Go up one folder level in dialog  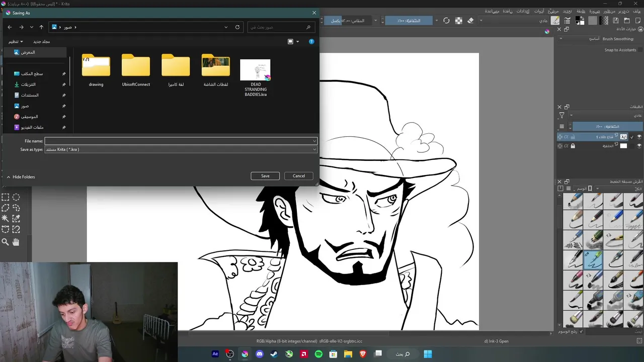click(x=41, y=27)
